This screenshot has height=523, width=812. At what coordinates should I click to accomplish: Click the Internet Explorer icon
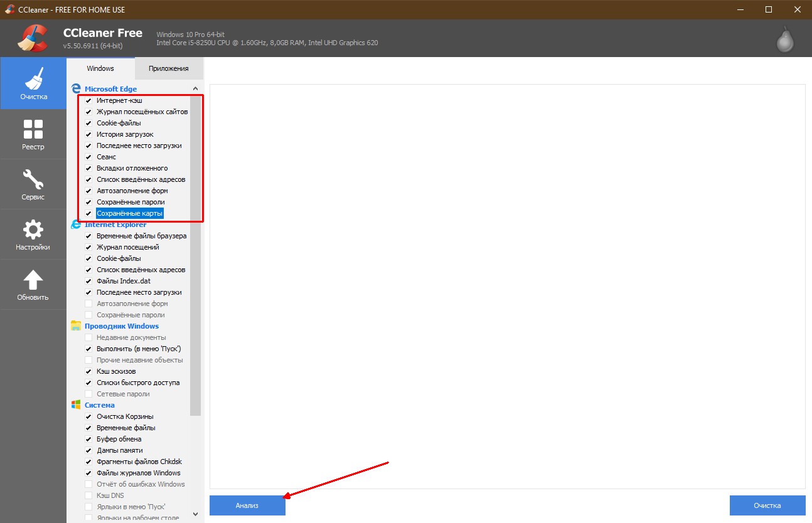pyautogui.click(x=76, y=225)
